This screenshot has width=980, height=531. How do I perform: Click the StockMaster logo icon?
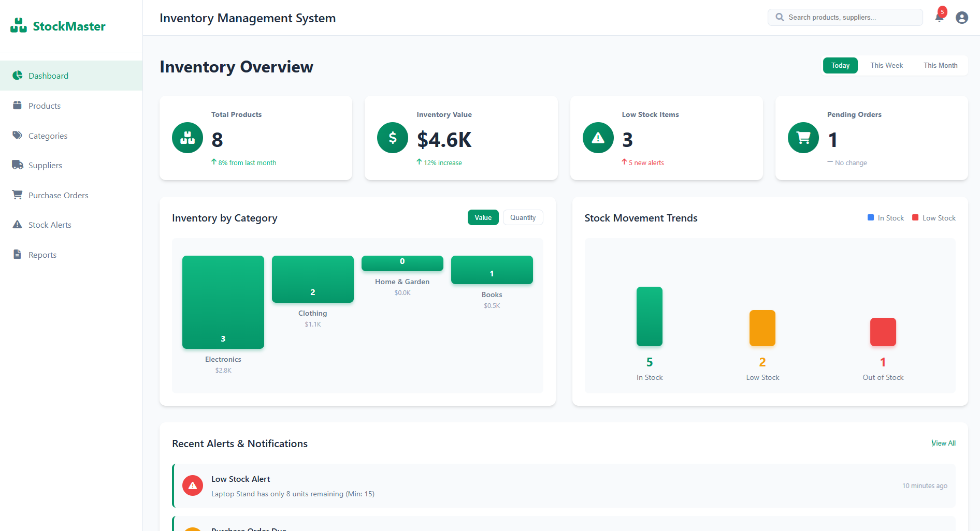point(18,24)
